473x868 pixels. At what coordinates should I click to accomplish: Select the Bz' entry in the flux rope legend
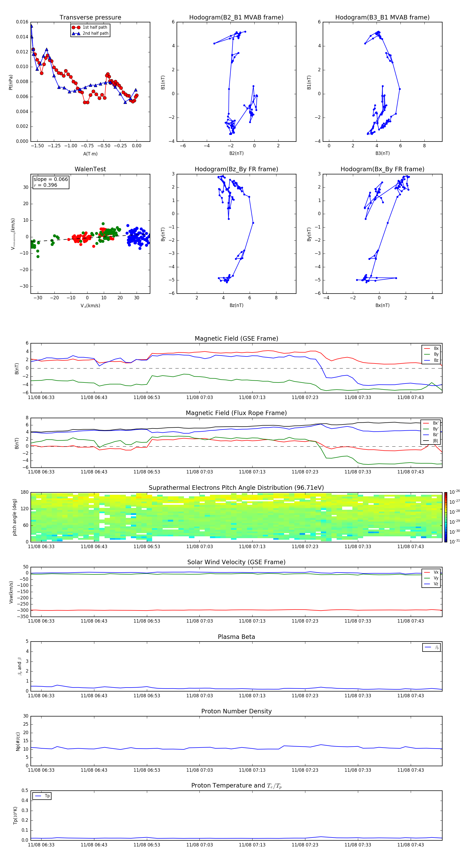[431, 435]
